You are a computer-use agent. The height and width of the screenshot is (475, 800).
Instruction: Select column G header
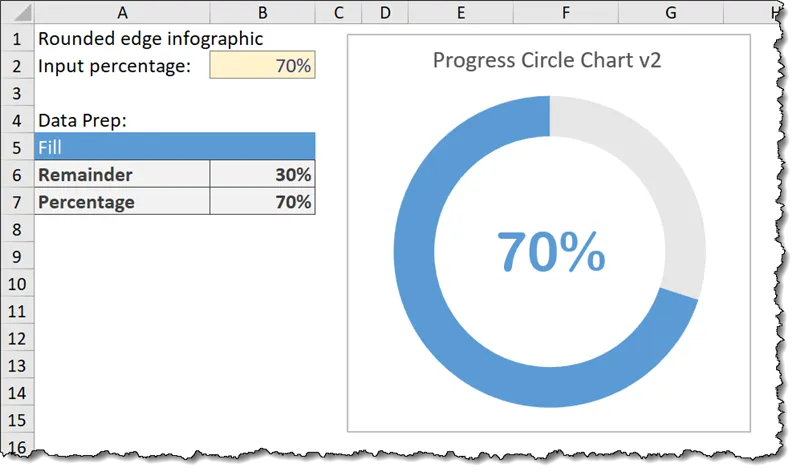click(x=670, y=12)
